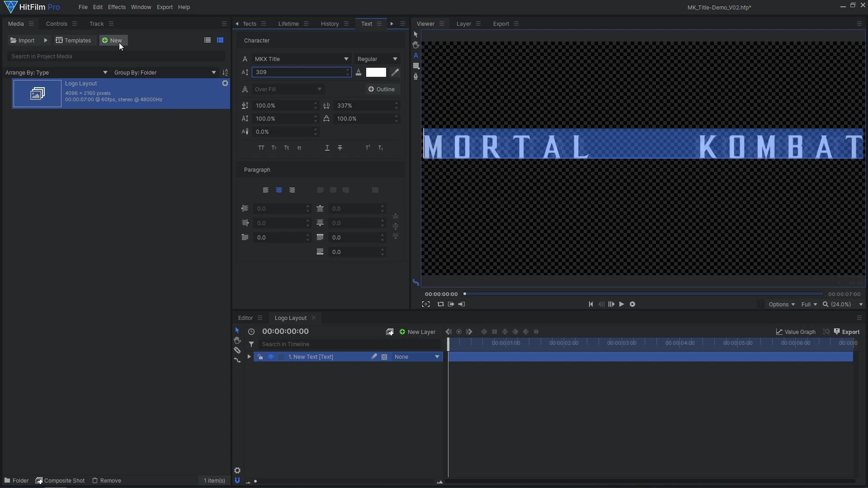Expand the font family MKX Title dropdown
Screen dimensions: 868x488
[346, 59]
